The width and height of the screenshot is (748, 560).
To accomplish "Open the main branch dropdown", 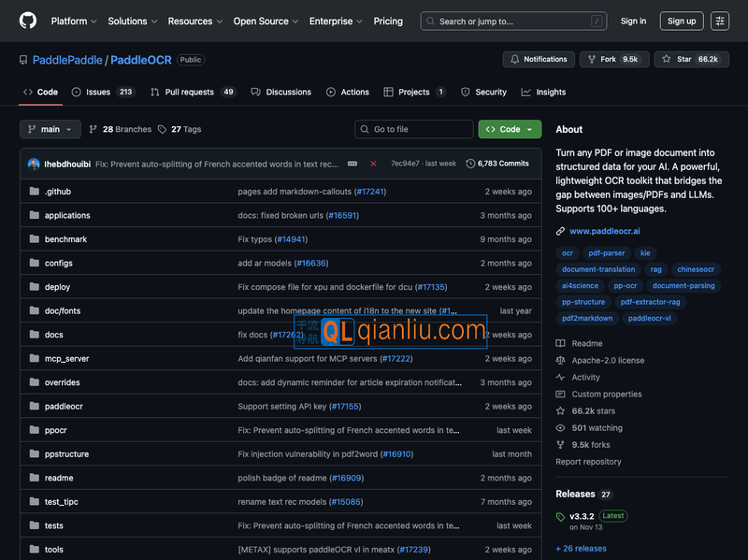I will pos(50,129).
